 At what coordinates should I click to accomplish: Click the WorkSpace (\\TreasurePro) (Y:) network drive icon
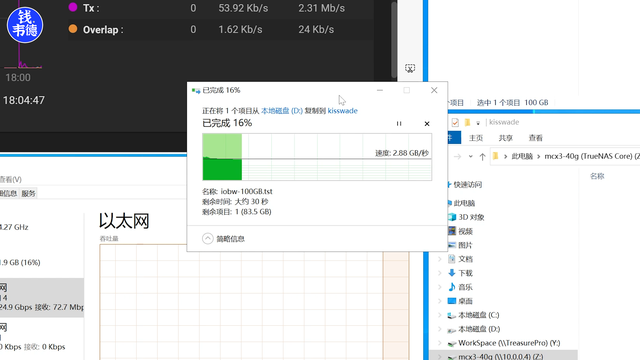[451, 343]
